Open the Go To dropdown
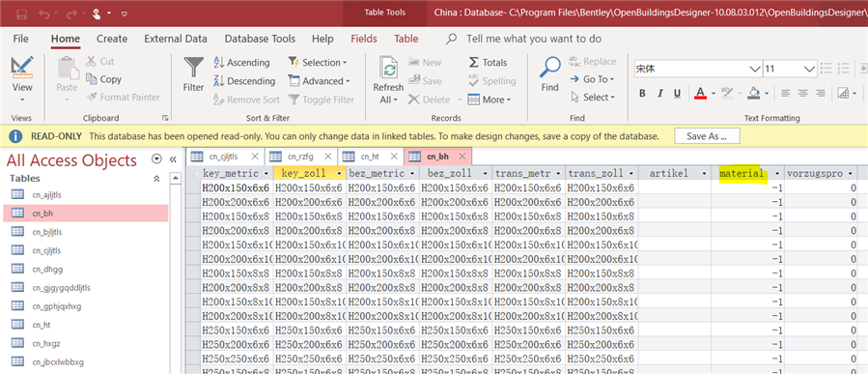This screenshot has height=374, width=868. pyautogui.click(x=592, y=79)
